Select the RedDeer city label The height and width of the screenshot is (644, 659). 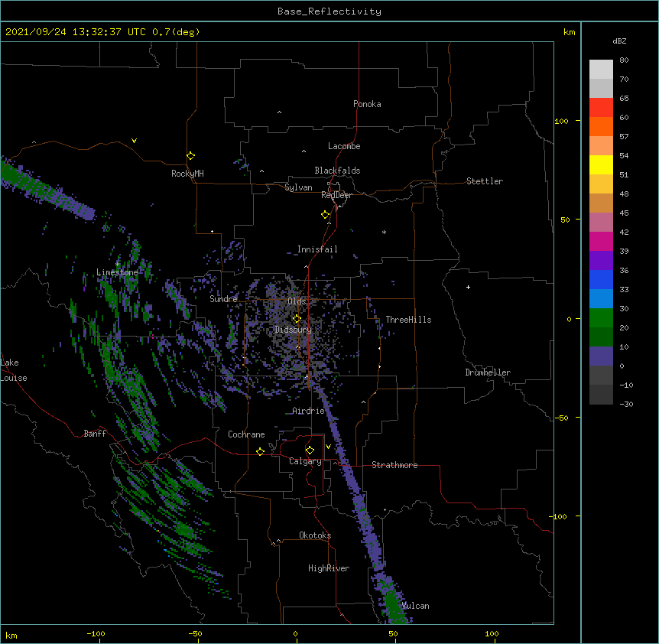click(x=336, y=195)
